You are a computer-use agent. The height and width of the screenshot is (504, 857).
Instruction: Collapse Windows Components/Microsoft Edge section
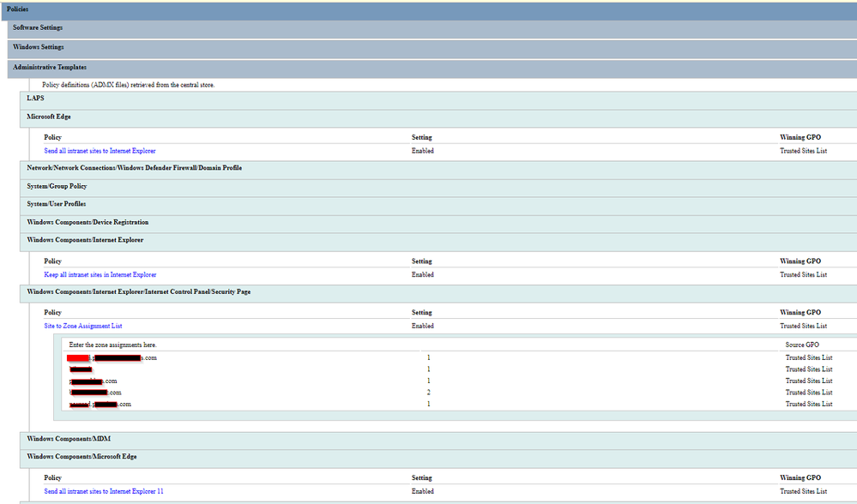pos(438,458)
